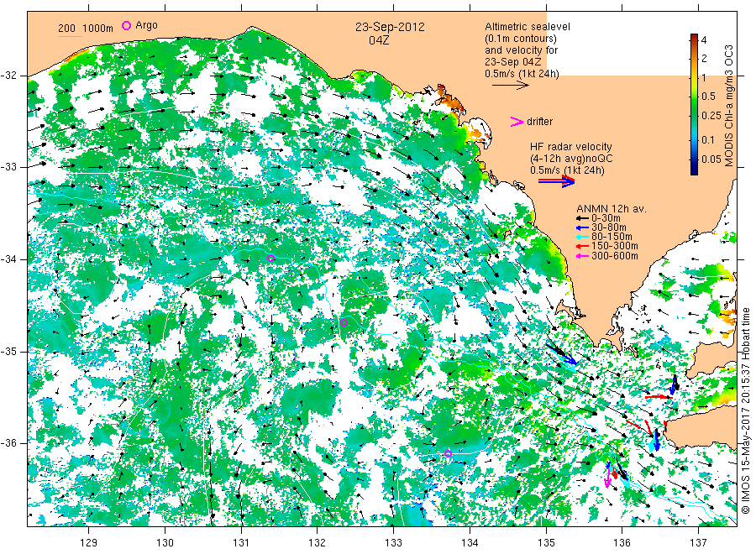Click the '135' longitude axis label
756x554 pixels.
point(546,543)
